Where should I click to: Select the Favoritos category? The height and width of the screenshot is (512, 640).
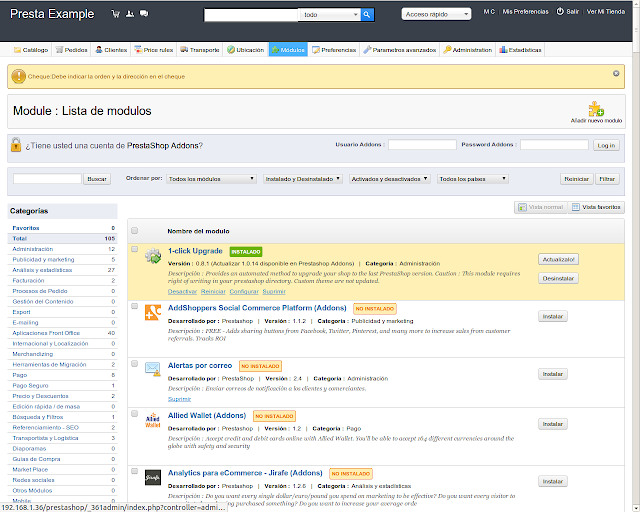pos(26,228)
